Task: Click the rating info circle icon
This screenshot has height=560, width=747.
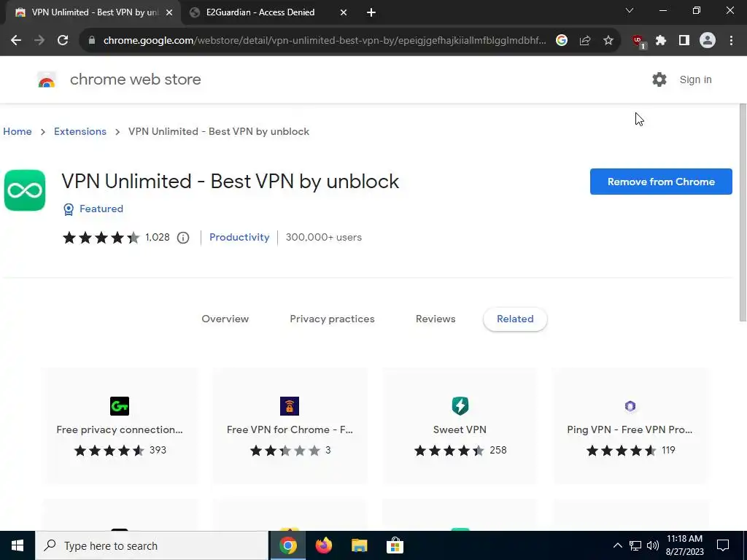Action: [183, 238]
